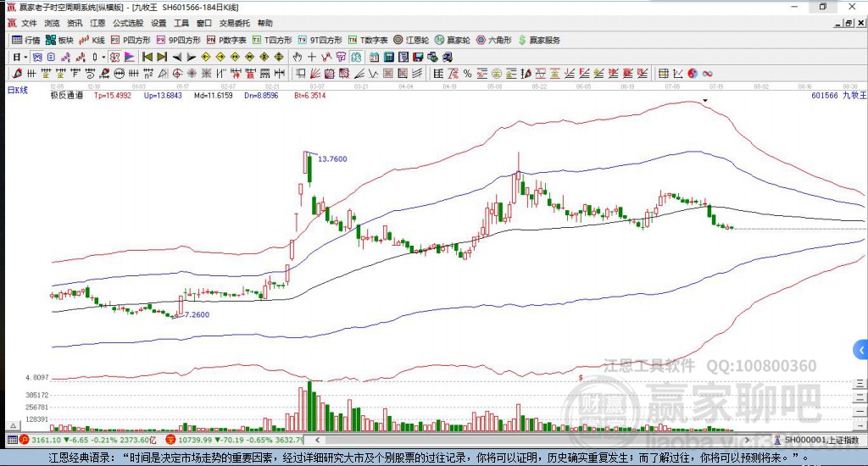The height and width of the screenshot is (466, 868).
Task: Open the 行情 market quotes view
Action: [26, 40]
